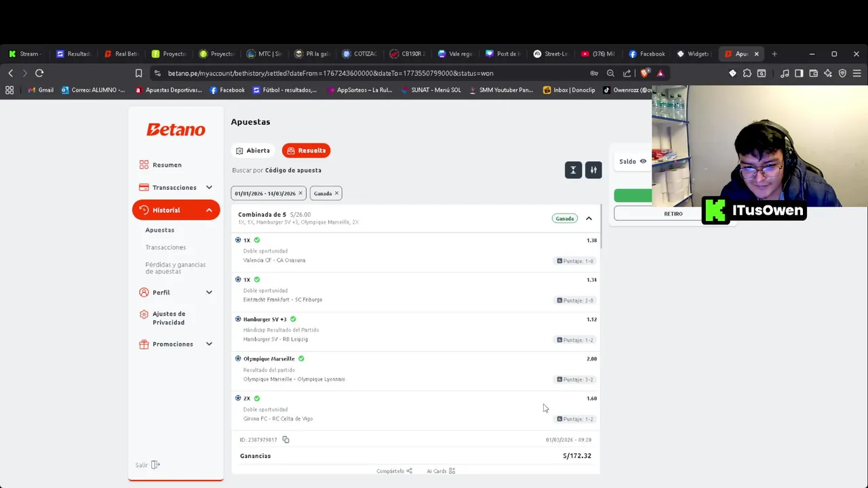
Task: Close the current Apuestas tab
Action: pos(757,54)
